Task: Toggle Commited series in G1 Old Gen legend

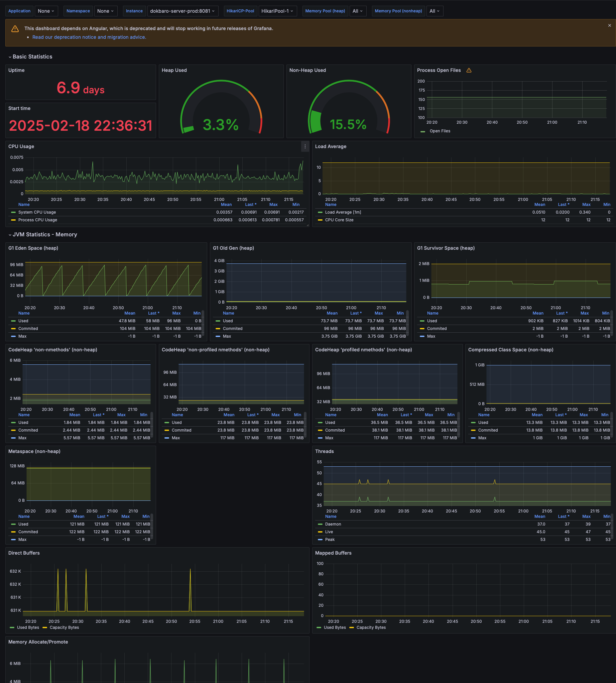Action: (233, 329)
